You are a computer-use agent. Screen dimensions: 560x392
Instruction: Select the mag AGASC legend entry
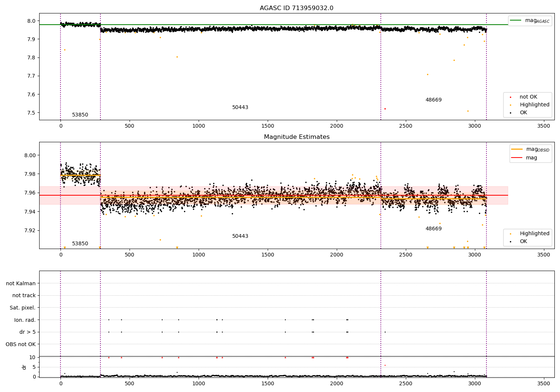pyautogui.click(x=530, y=21)
